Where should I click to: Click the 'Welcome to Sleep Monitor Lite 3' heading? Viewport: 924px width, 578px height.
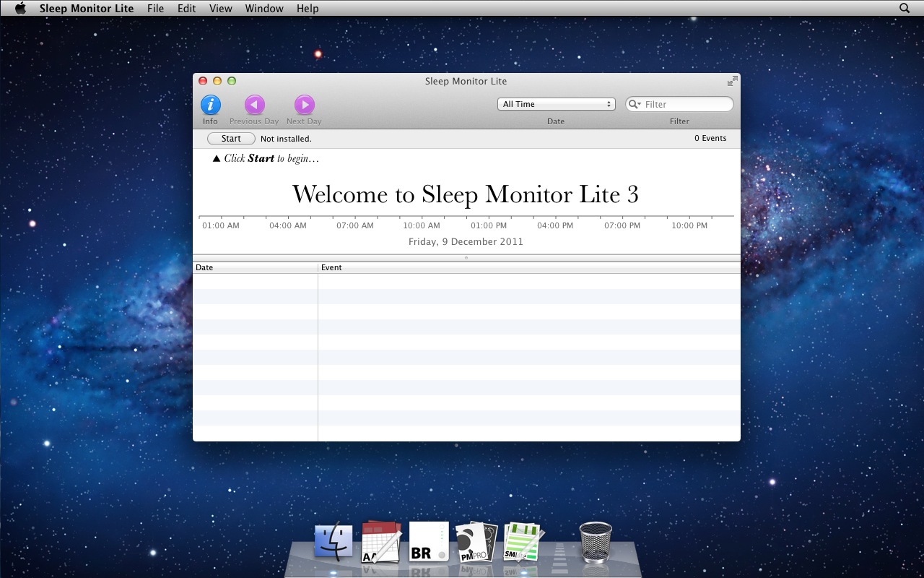[x=466, y=194]
